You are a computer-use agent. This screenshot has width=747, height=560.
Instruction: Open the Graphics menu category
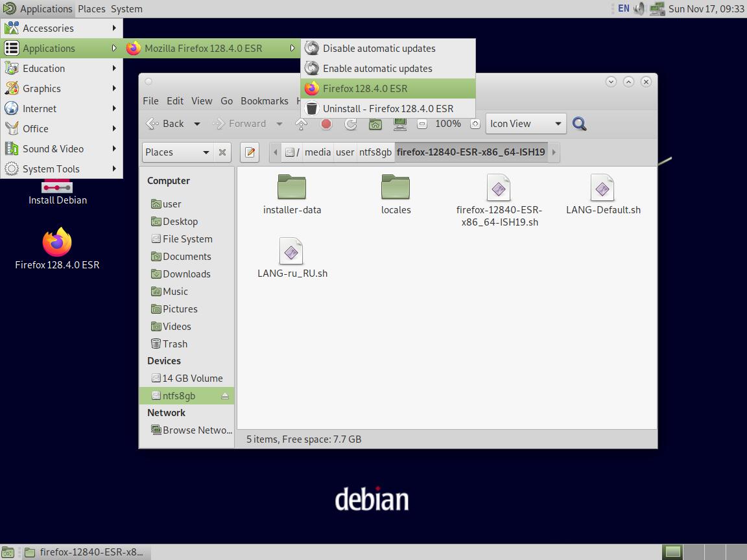[x=62, y=88]
